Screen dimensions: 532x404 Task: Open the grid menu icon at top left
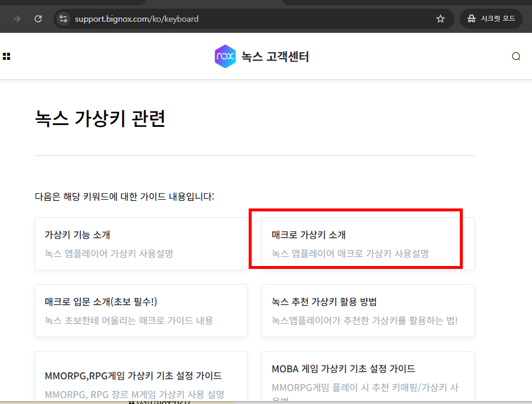(6, 56)
